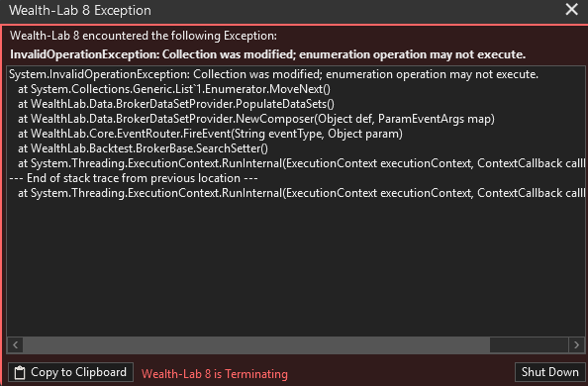Click the empty area of the stack trace box

pyautogui.click(x=296, y=270)
